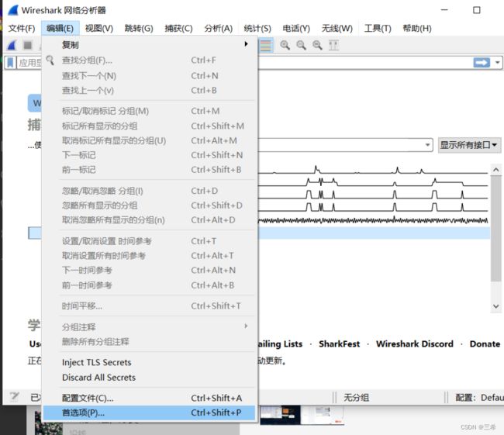Open the 跳转(G) menu
504x435 pixels.
139,29
